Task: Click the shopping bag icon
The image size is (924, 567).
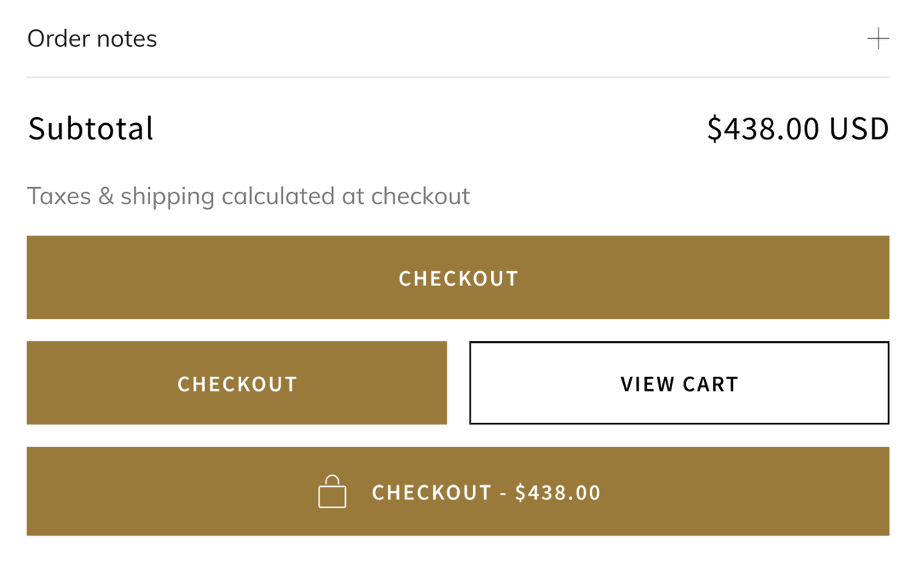Action: pos(332,492)
